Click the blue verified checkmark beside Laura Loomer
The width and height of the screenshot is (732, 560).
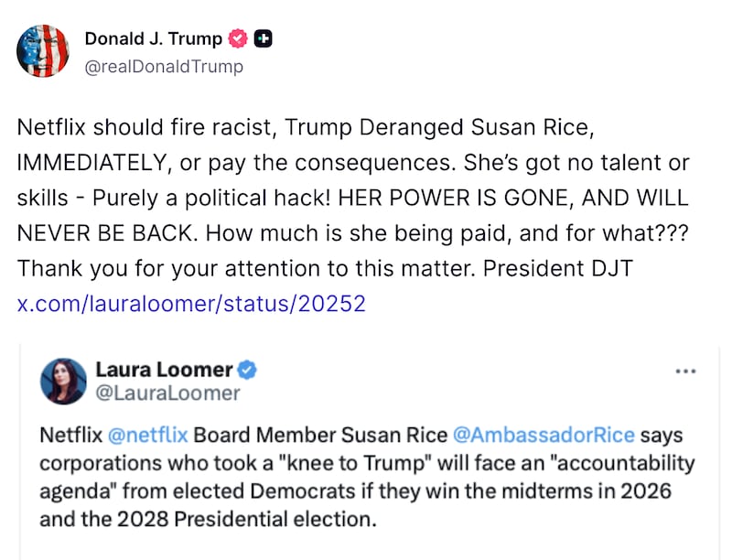pyautogui.click(x=247, y=370)
